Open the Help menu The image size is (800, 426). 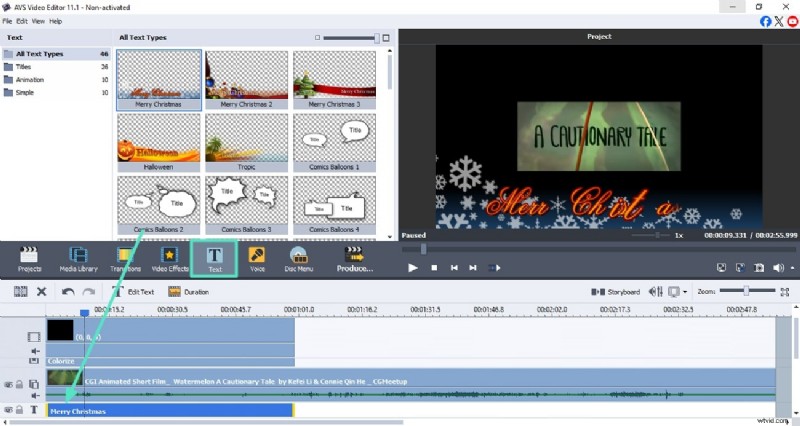56,21
